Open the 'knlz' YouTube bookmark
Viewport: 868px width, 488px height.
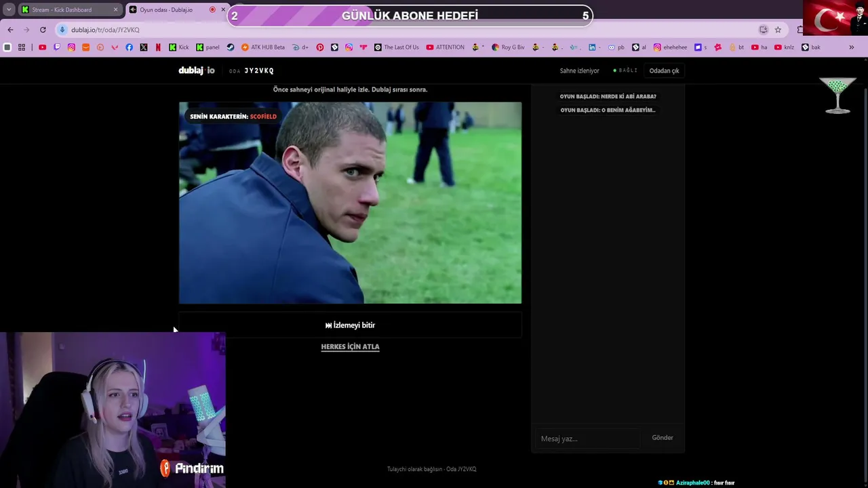(784, 47)
